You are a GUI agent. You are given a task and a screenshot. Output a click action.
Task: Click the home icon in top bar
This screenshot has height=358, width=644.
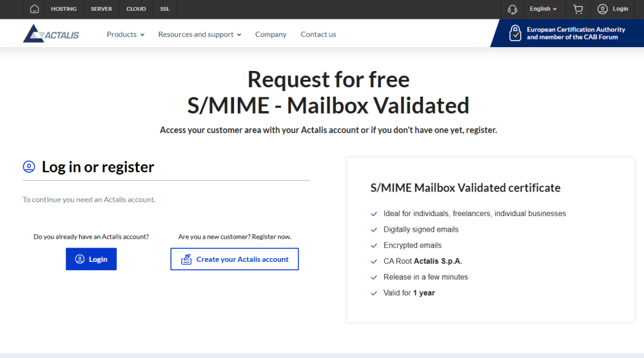pyautogui.click(x=35, y=9)
